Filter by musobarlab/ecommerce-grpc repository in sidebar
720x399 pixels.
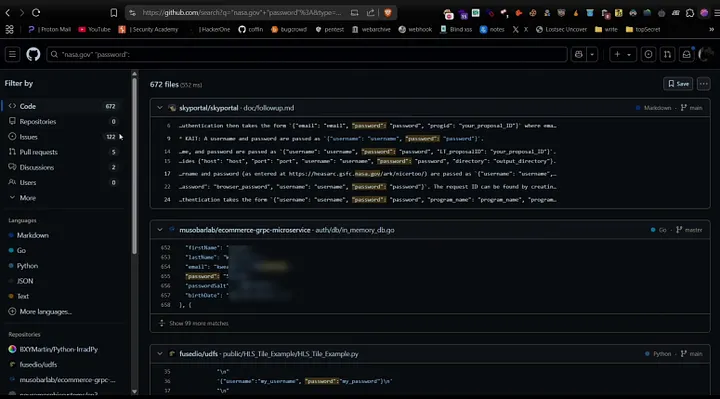tap(62, 380)
